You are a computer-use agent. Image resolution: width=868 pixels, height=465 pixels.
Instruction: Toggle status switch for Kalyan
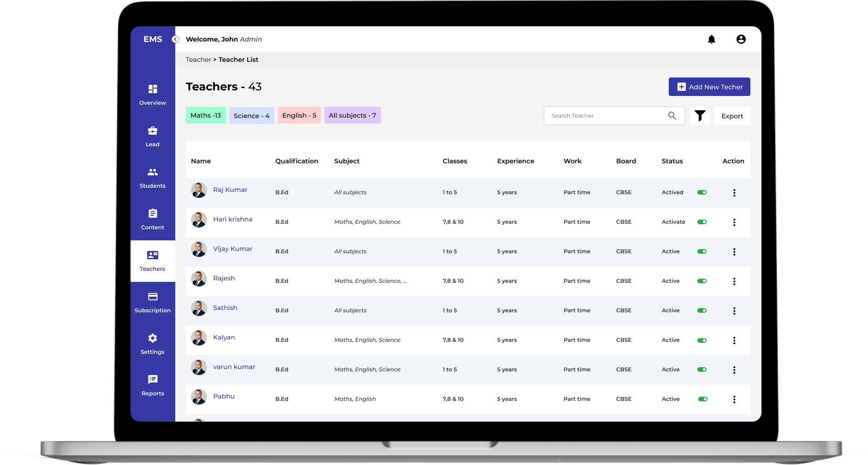point(702,340)
